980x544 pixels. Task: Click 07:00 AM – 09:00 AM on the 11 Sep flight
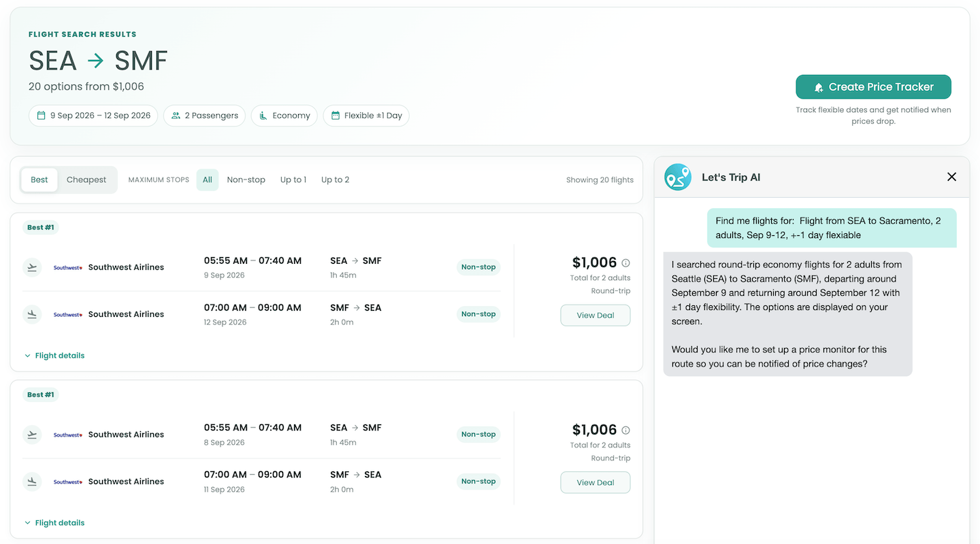click(x=252, y=475)
